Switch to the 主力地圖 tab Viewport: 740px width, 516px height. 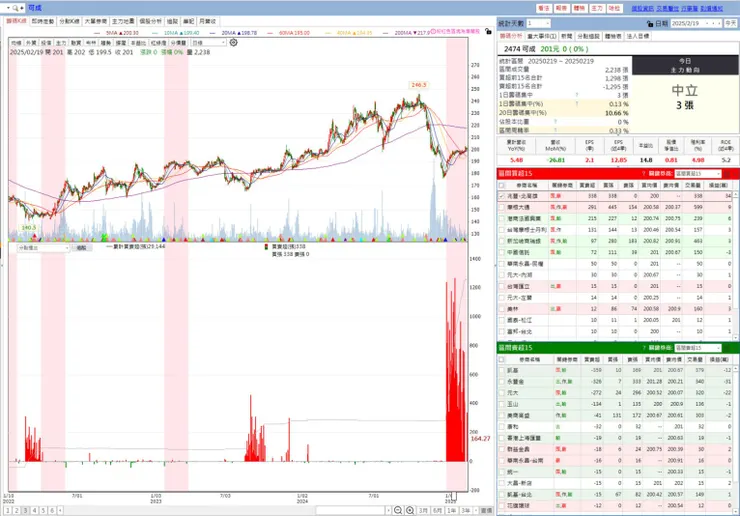tap(123, 21)
